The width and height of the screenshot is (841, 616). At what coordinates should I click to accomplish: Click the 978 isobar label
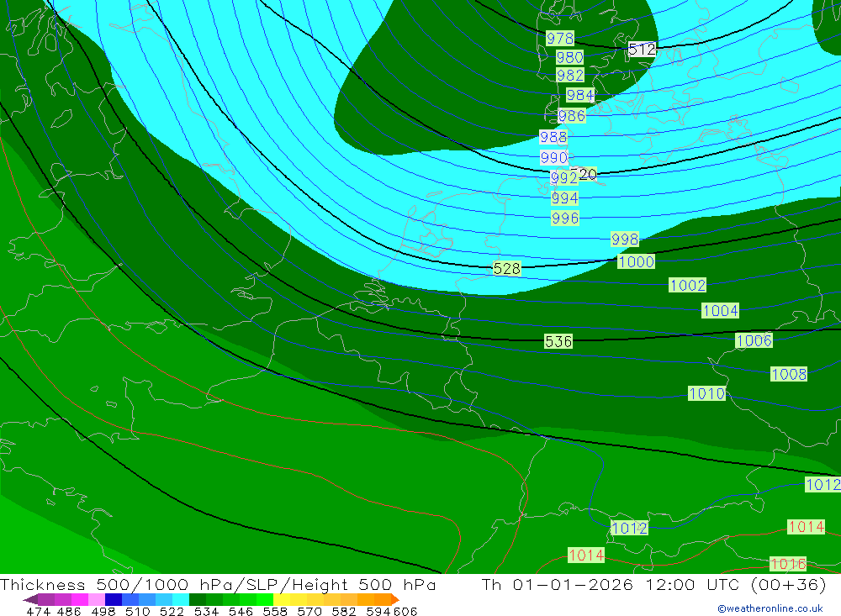(x=560, y=38)
